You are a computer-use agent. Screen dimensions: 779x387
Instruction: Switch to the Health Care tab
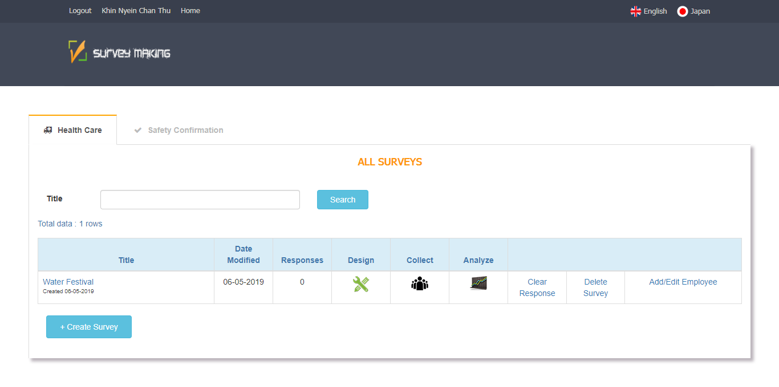pos(73,130)
